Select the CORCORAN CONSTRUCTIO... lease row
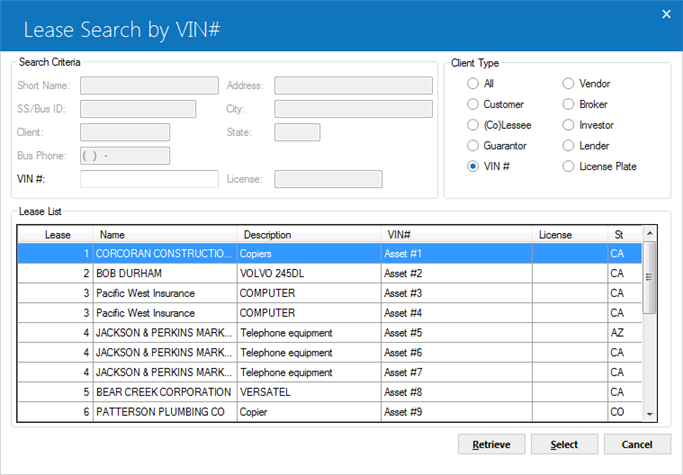 329,254
